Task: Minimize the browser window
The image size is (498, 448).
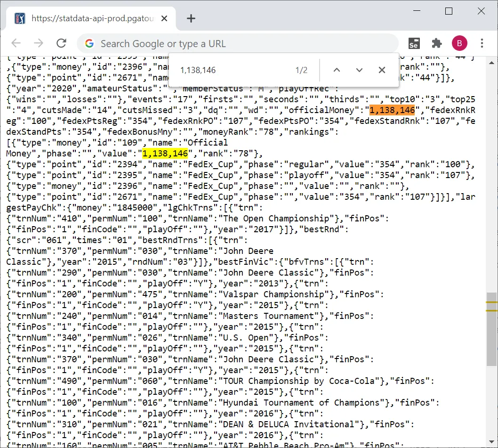Action: point(417,11)
